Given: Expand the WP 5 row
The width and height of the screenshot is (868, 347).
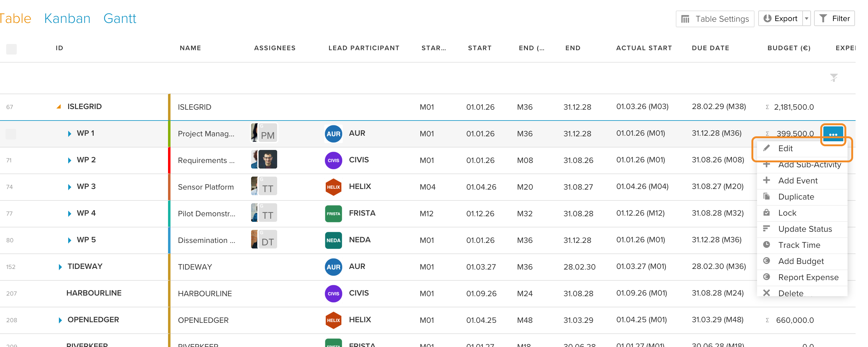Looking at the screenshot, I should 69,240.
